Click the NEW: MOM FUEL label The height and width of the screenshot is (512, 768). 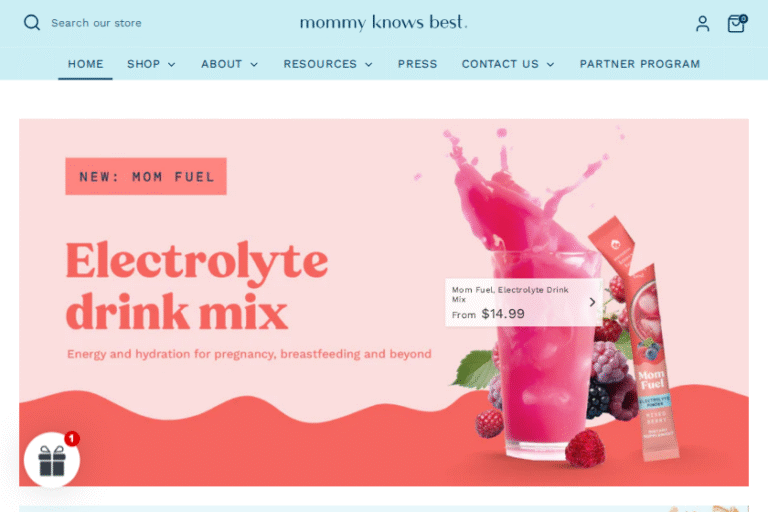(x=146, y=176)
